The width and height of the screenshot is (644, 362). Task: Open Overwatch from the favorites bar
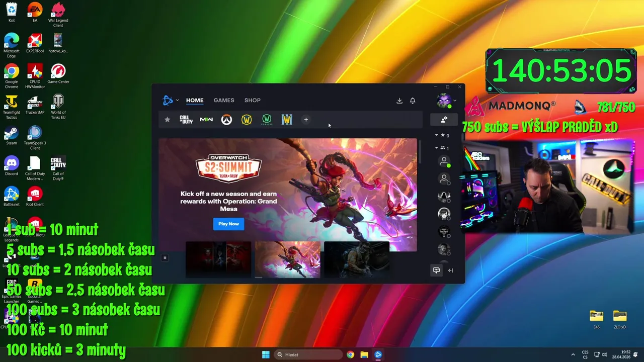point(226,120)
